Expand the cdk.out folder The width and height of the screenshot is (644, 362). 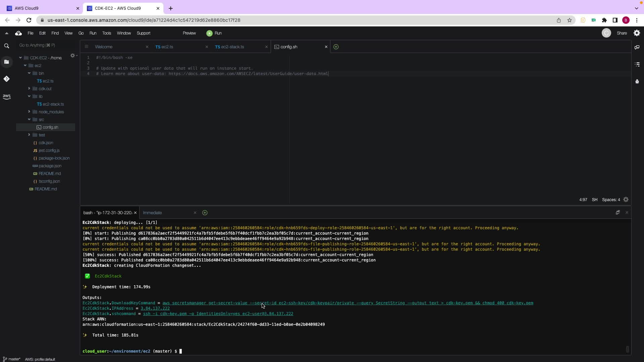tap(29, 89)
